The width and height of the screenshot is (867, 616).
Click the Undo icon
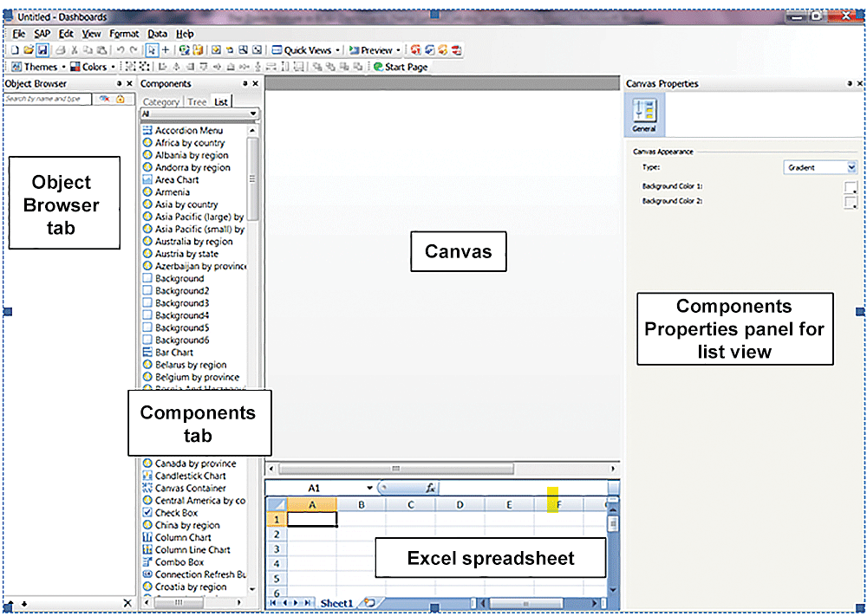(x=120, y=50)
